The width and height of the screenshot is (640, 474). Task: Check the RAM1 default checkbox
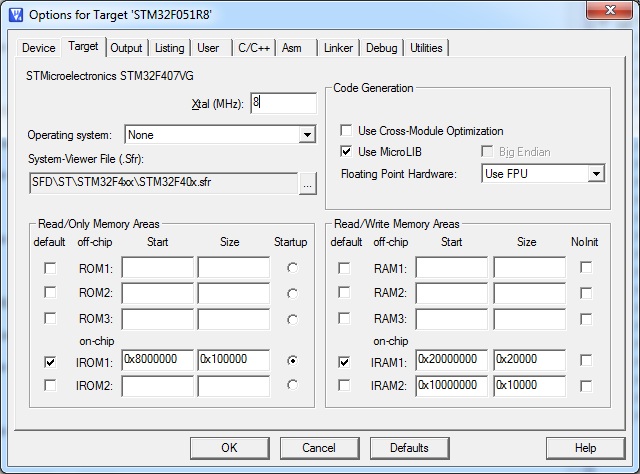click(344, 268)
